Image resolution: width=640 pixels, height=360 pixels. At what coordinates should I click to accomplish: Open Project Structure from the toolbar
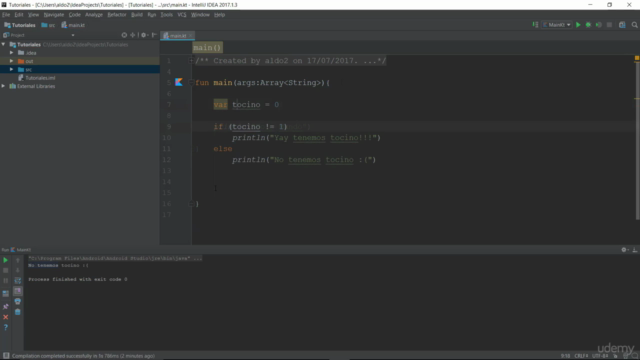622,25
